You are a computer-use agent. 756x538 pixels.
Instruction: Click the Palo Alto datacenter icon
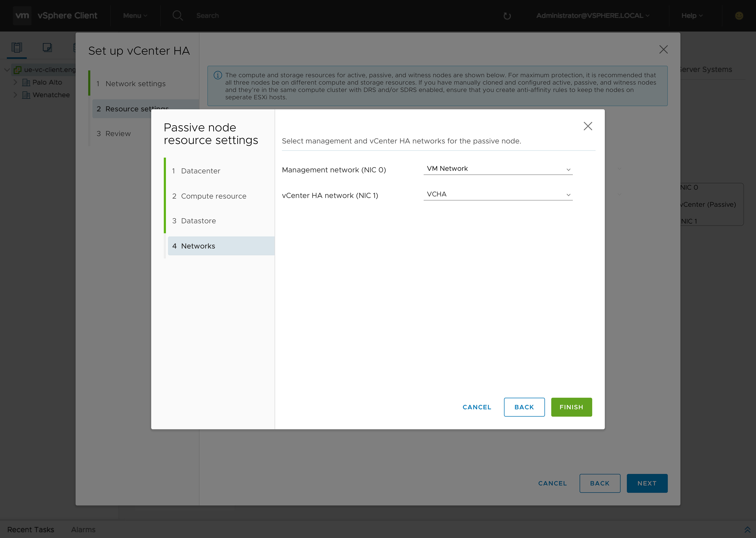point(26,82)
